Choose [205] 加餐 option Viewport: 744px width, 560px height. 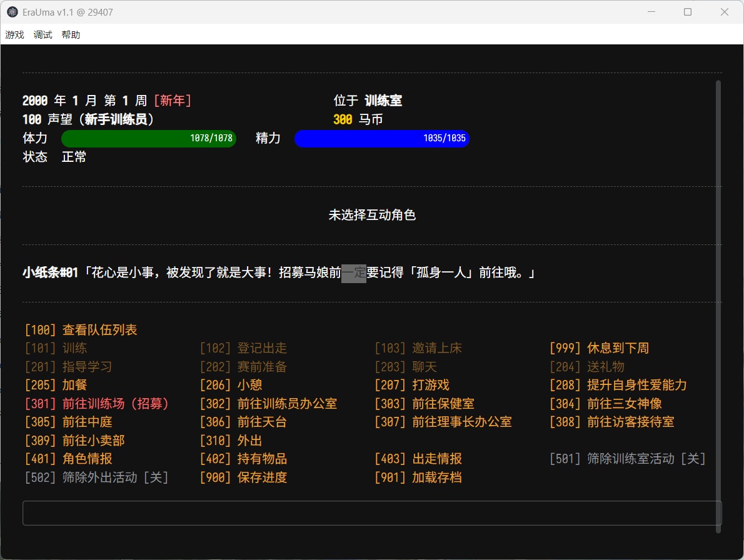(x=56, y=385)
